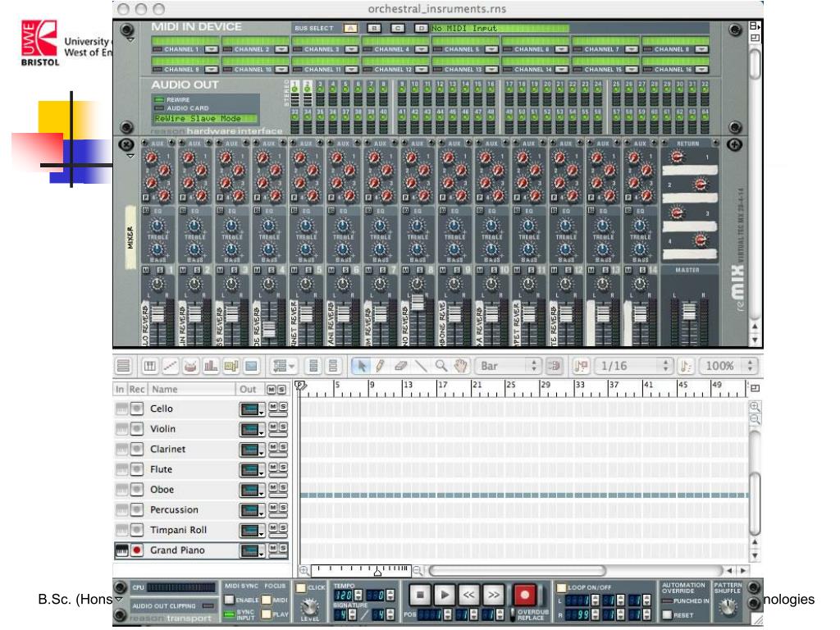Show device controllers button in toolbar
The width and height of the screenshot is (840, 630).
pyautogui.click(x=313, y=366)
